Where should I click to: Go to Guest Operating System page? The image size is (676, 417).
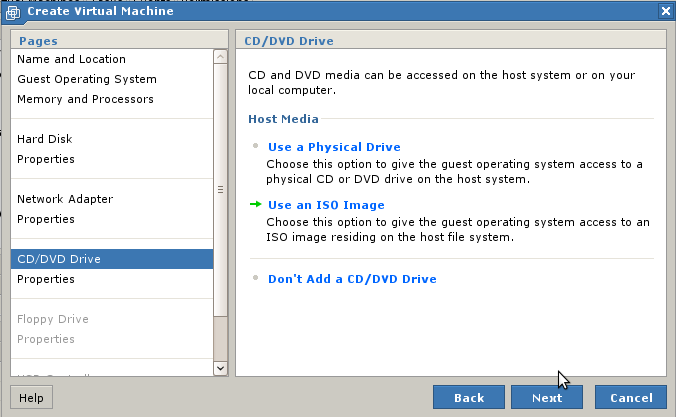pyautogui.click(x=86, y=79)
